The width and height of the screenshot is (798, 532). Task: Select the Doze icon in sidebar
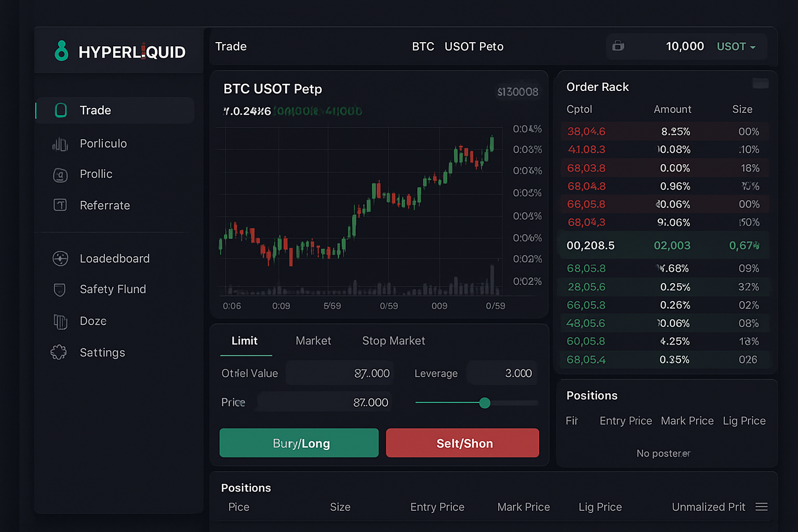point(60,321)
